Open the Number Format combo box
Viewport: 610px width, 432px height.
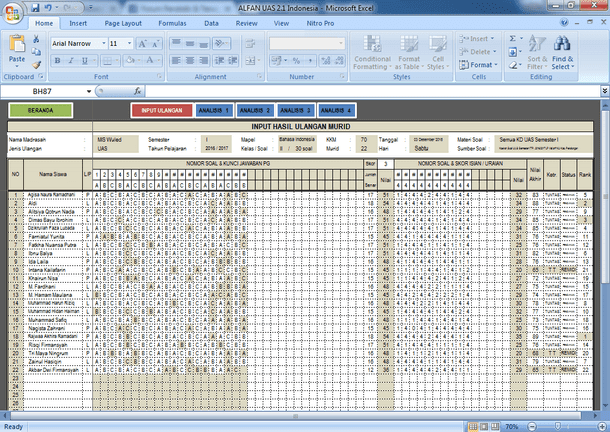[x=307, y=43]
